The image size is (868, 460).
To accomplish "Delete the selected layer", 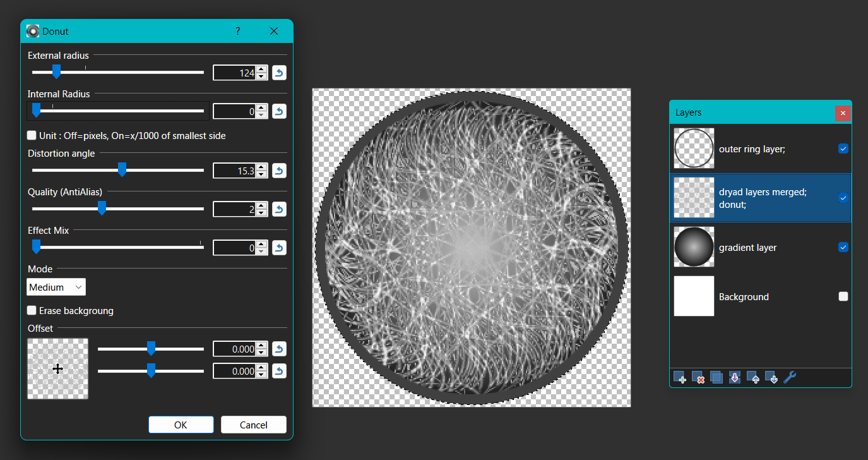I will pyautogui.click(x=698, y=377).
